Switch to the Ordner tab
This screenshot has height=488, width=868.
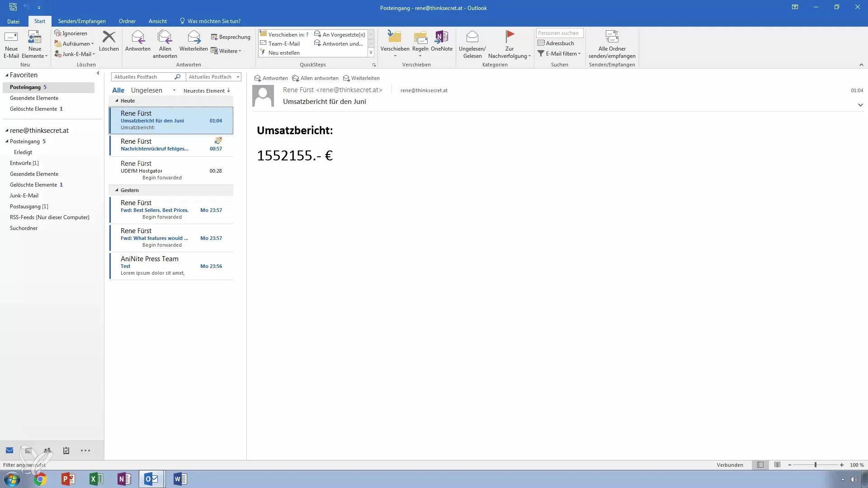click(x=127, y=21)
